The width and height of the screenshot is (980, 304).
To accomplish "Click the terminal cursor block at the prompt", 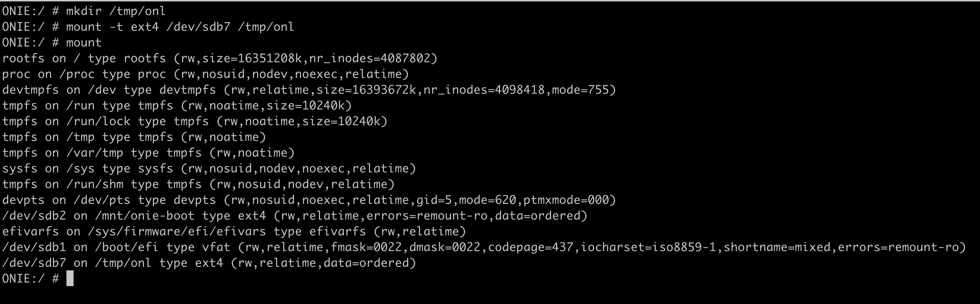I will coord(70,279).
